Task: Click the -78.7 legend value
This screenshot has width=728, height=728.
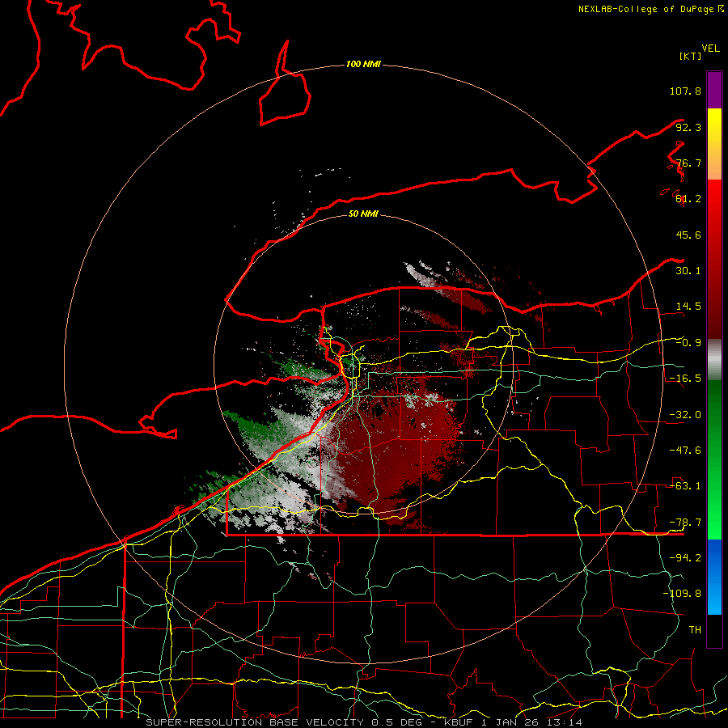Action: tap(685, 523)
